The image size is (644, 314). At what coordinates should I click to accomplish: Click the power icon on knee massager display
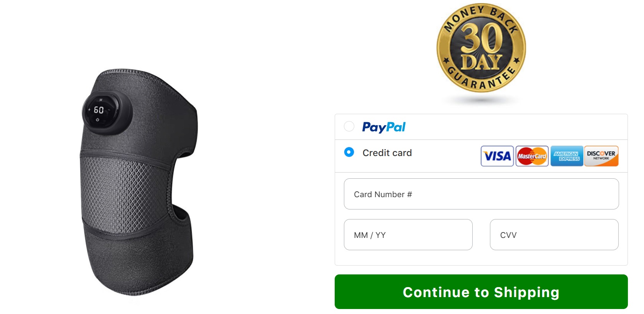point(98,120)
